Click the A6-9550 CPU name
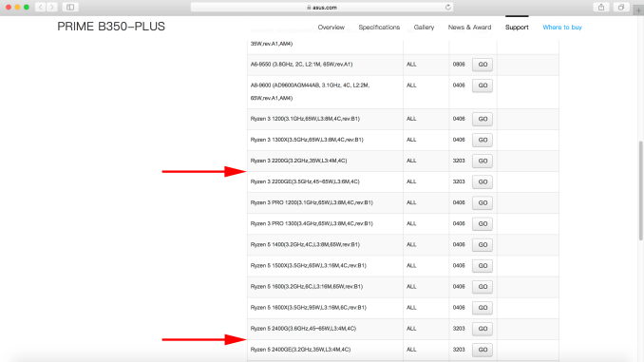Image resolution: width=644 pixels, height=362 pixels. tap(301, 65)
